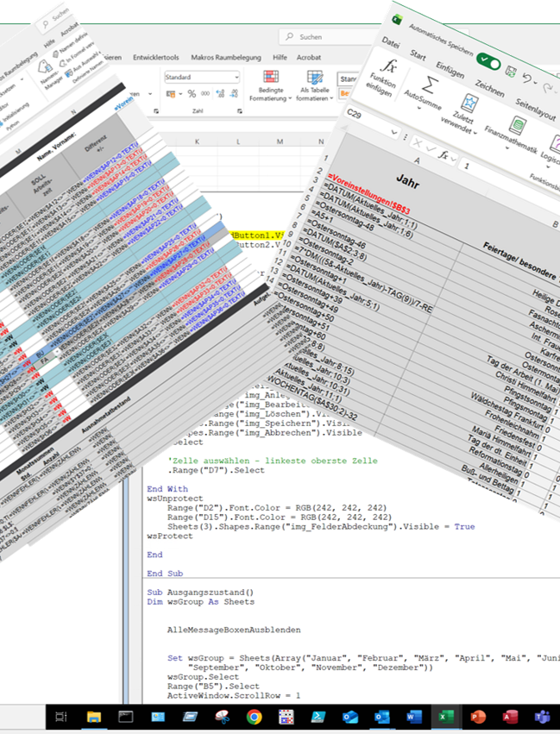Image resolution: width=560 pixels, height=734 pixels.
Task: Open the Zahl group dialog launcher
Action: [x=239, y=111]
